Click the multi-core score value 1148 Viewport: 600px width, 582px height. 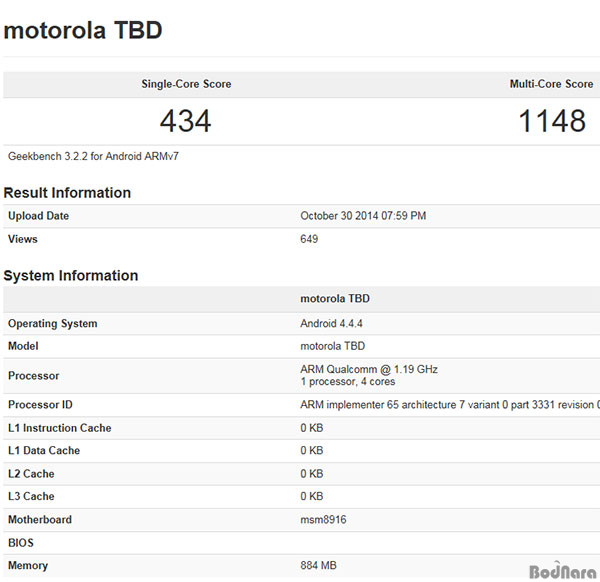[552, 121]
